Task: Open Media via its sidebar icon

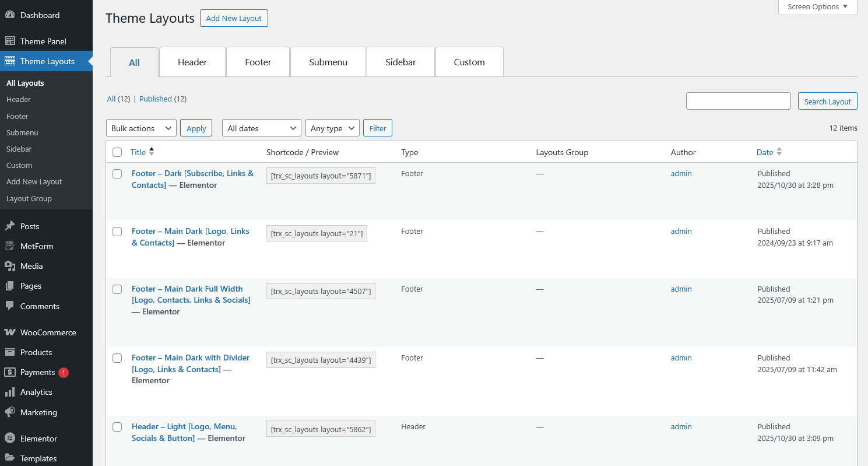Action: pos(10,266)
